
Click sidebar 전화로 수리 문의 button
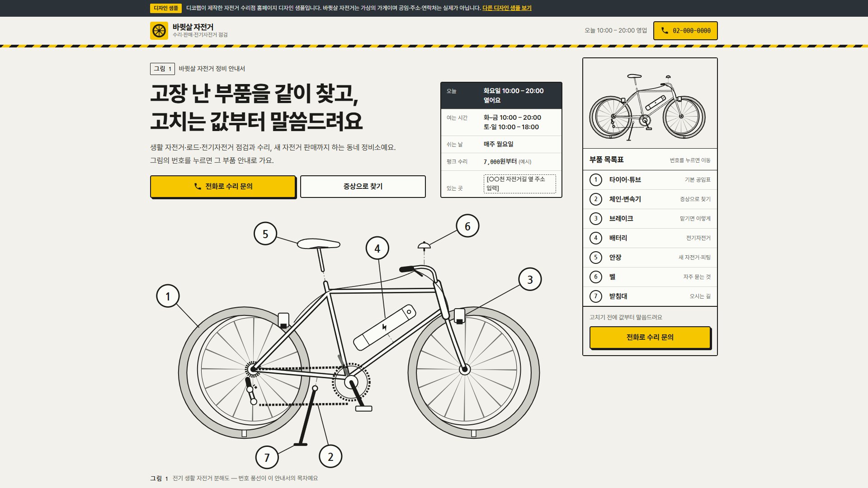(650, 337)
